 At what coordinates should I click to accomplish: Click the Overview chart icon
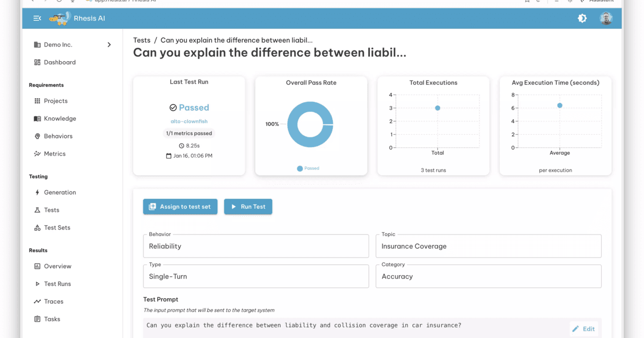pos(37,266)
